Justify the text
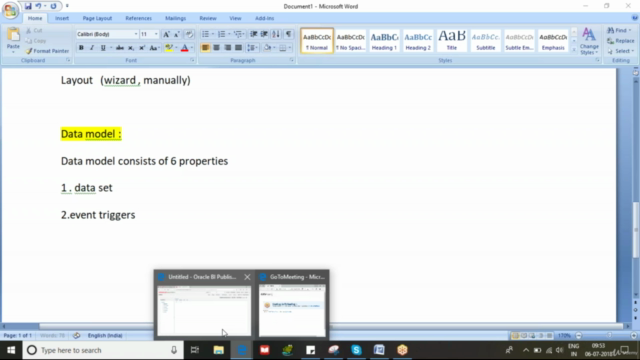Viewport: 640px width, 360px height. click(x=238, y=48)
